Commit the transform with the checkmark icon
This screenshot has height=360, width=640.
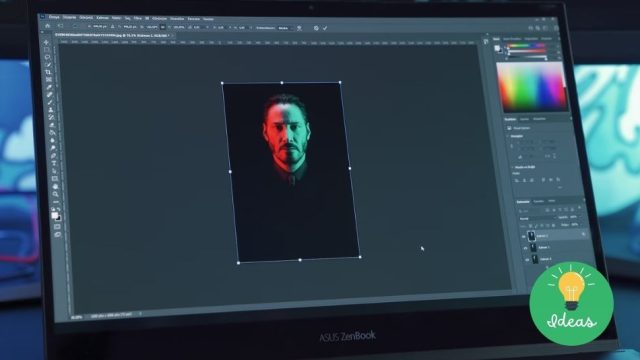[x=325, y=28]
